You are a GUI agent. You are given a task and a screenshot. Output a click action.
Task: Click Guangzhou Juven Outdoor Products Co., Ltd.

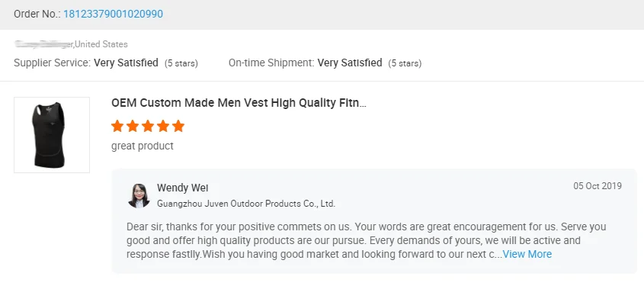click(246, 204)
